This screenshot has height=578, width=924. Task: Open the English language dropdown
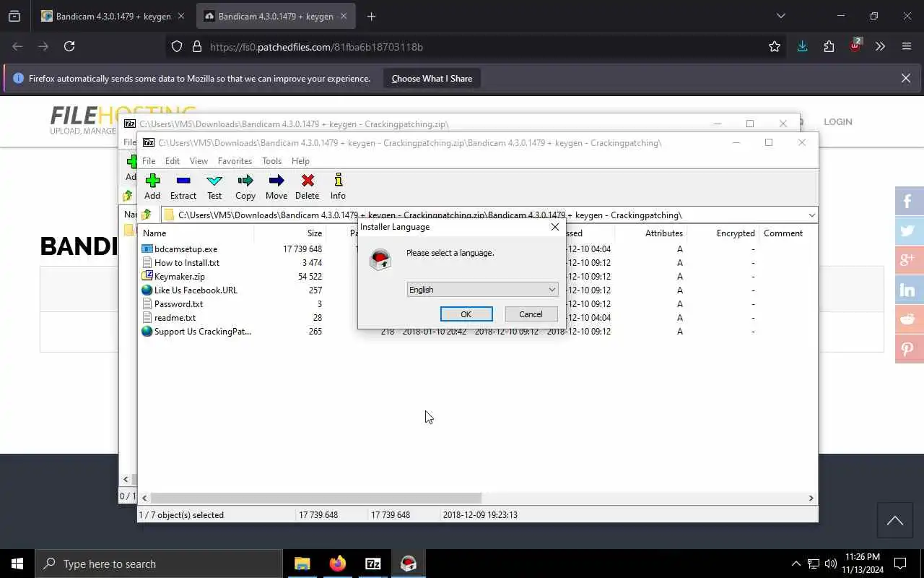pos(482,290)
